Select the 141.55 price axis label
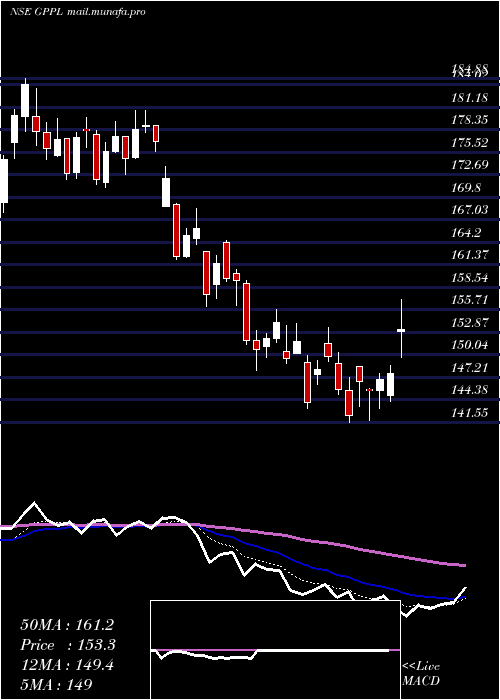 tap(469, 413)
